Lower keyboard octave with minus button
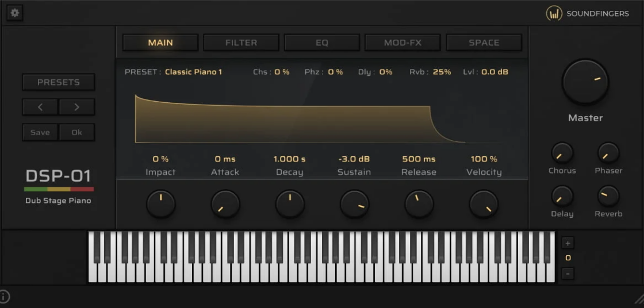 click(568, 274)
